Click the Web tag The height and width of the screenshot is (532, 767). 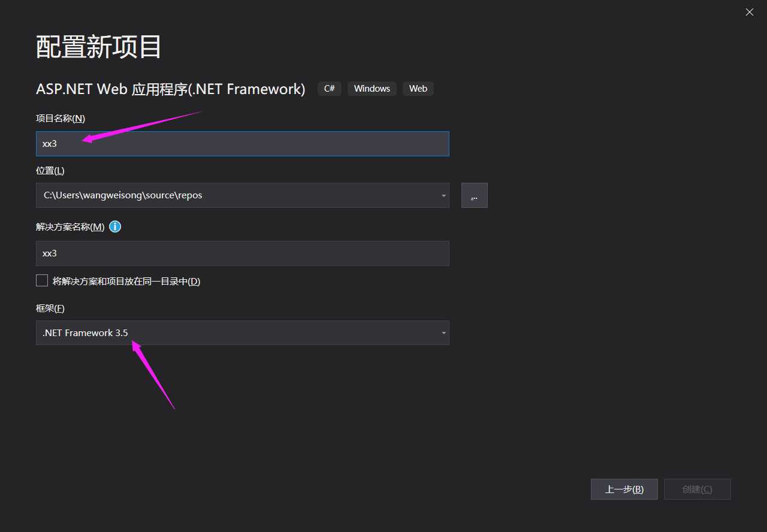point(418,89)
